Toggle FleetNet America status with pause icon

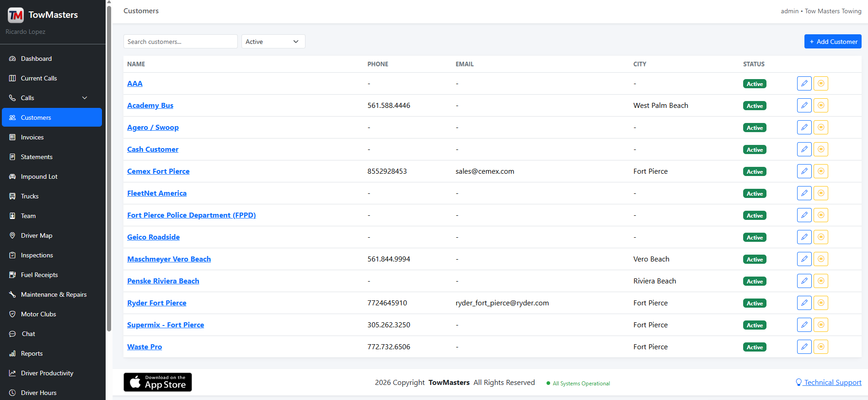[821, 193]
